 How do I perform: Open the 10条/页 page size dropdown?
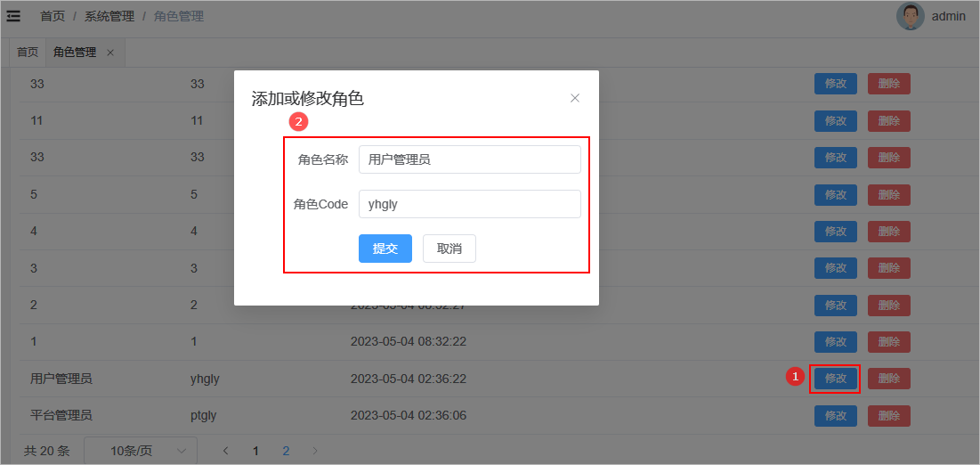click(141, 451)
